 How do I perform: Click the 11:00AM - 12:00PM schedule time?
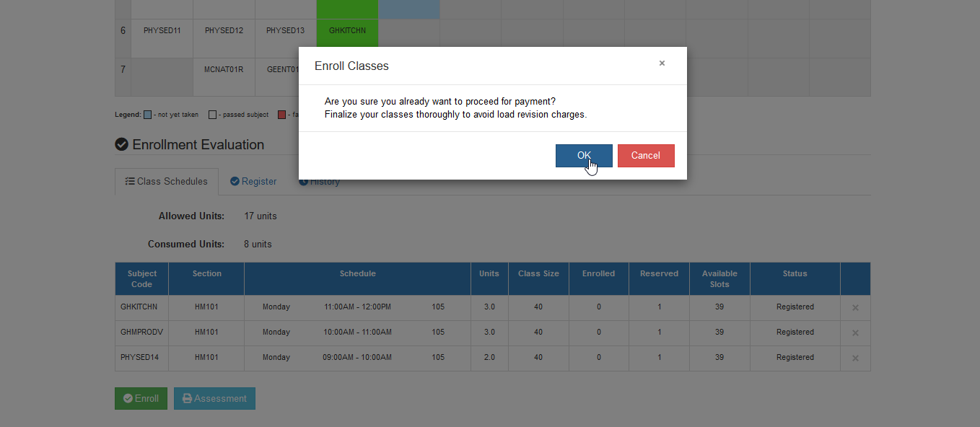tap(358, 307)
